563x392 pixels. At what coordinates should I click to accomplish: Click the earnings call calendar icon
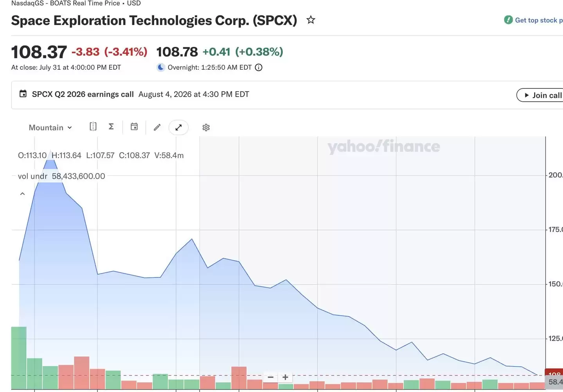click(23, 94)
